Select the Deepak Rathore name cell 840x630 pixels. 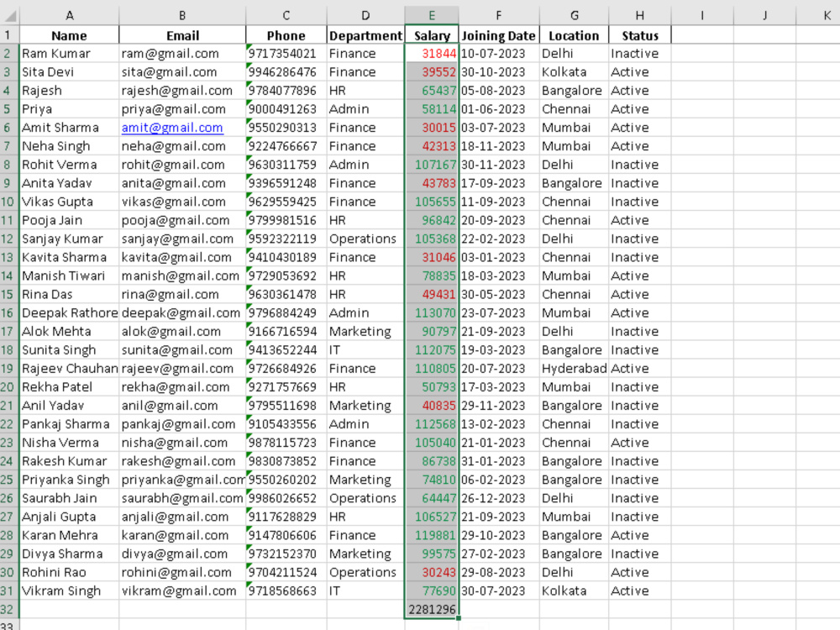69,312
